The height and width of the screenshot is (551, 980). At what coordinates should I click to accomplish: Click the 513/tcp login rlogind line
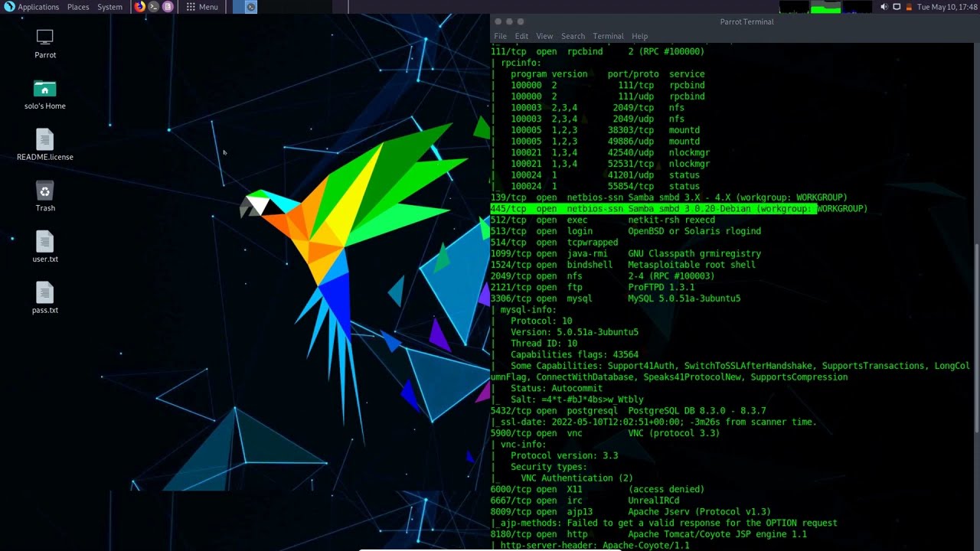[x=626, y=231]
